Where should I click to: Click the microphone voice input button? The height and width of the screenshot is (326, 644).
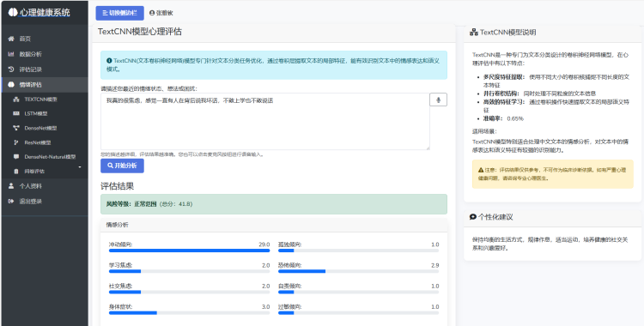(x=438, y=100)
